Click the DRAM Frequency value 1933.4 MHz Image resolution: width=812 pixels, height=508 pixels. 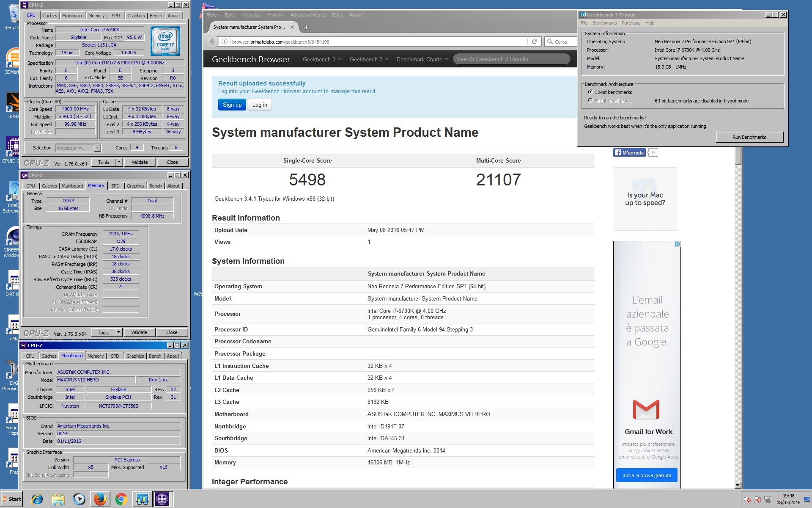coord(121,234)
